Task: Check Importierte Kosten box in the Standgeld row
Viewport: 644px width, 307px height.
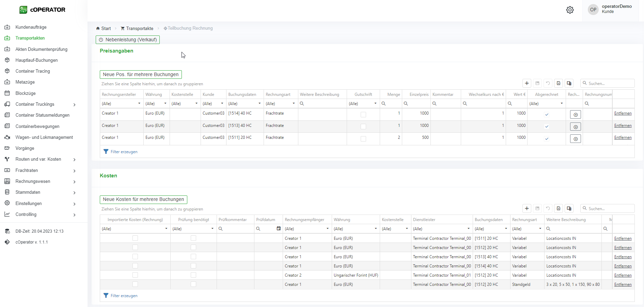Action: (x=135, y=284)
